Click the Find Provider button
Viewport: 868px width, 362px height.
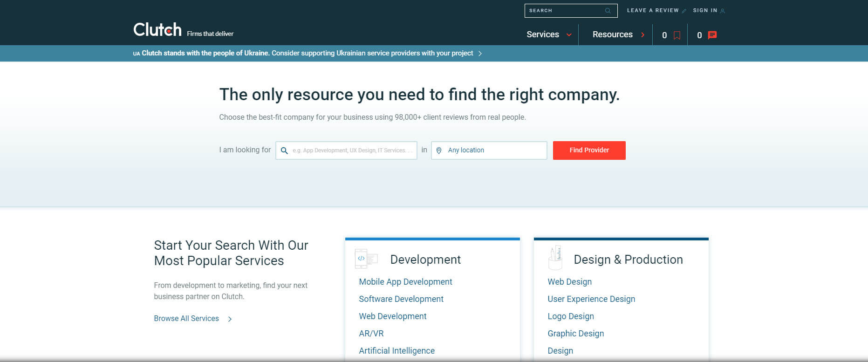point(589,150)
